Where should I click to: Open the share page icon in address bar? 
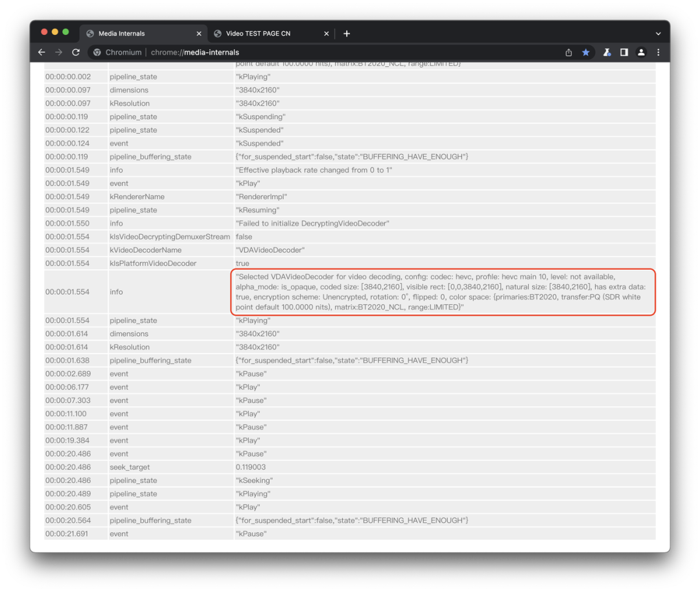tap(568, 53)
